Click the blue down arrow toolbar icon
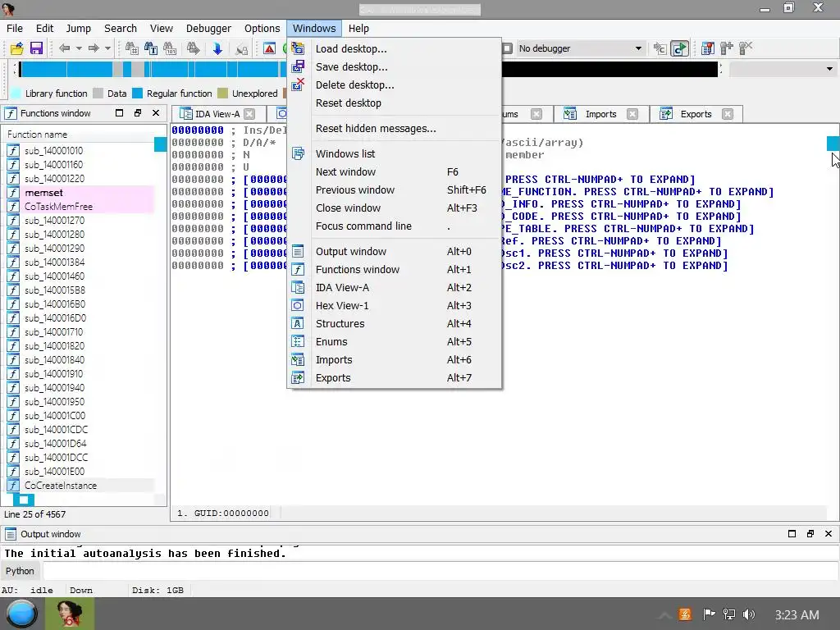The height and width of the screenshot is (630, 840). point(217,48)
